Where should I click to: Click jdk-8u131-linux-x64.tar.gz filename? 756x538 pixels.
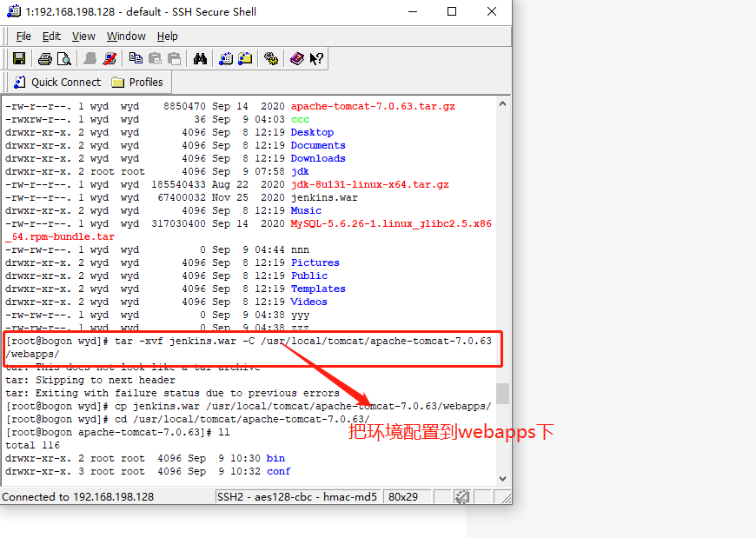tap(370, 184)
